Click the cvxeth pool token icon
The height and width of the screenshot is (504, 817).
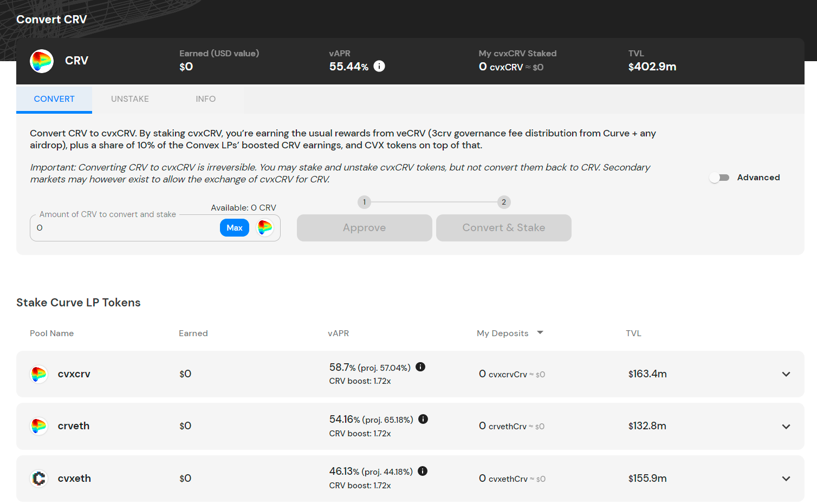click(x=39, y=479)
